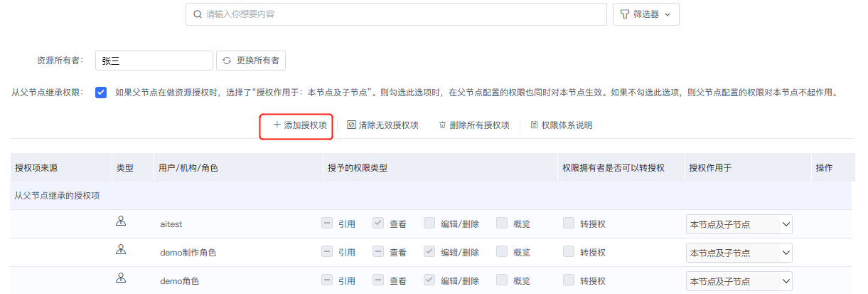Click the 操作 column header
The height and width of the screenshot is (294, 868).
832,168
